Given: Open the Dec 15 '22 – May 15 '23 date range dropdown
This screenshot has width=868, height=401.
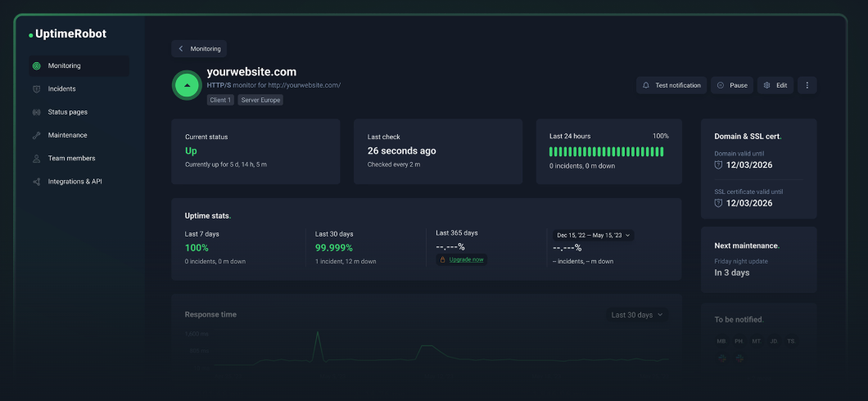Looking at the screenshot, I should 594,235.
